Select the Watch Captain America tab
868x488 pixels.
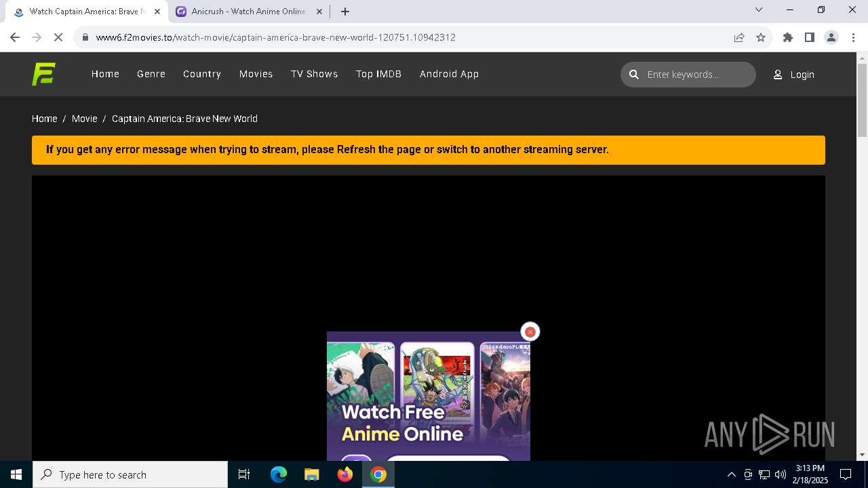(86, 12)
